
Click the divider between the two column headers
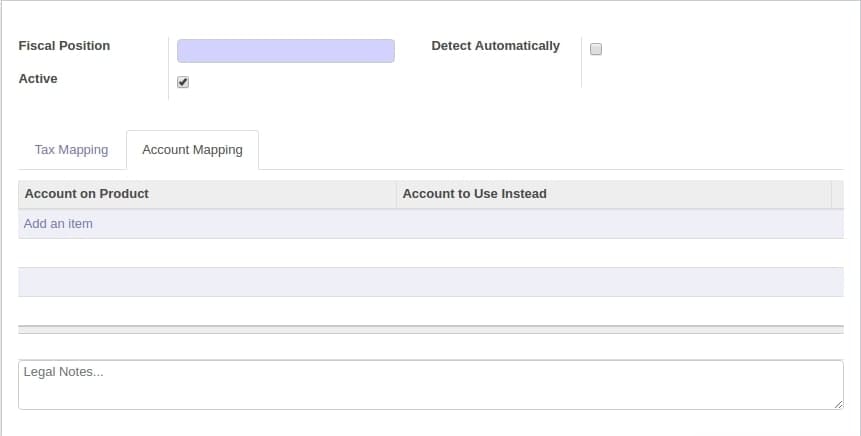(x=396, y=194)
